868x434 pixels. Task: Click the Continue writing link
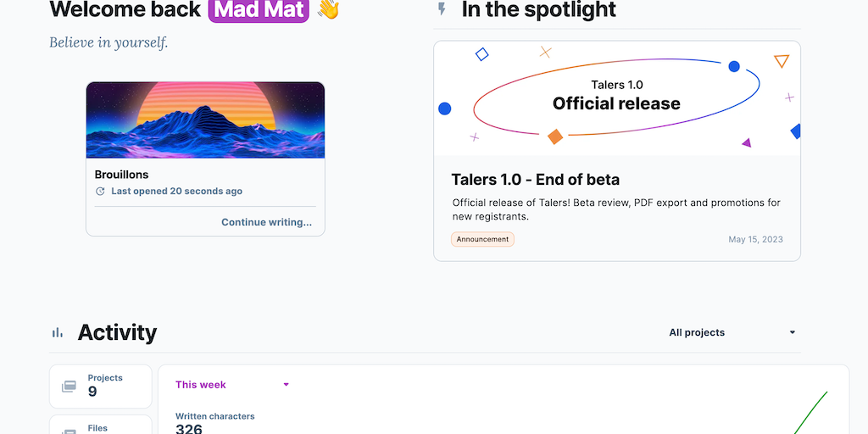[266, 222]
